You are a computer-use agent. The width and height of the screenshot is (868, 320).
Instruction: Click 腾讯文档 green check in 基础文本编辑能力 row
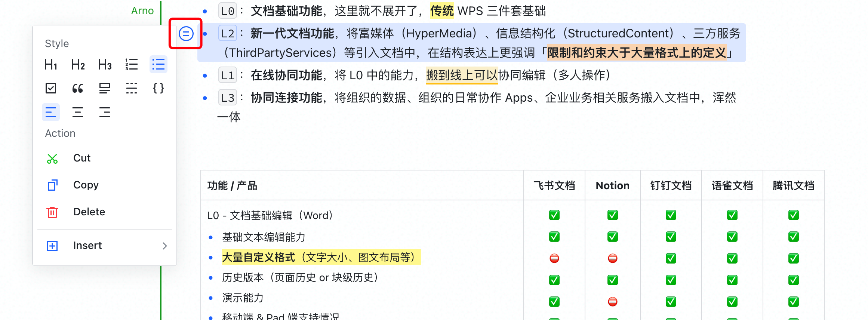tap(794, 237)
